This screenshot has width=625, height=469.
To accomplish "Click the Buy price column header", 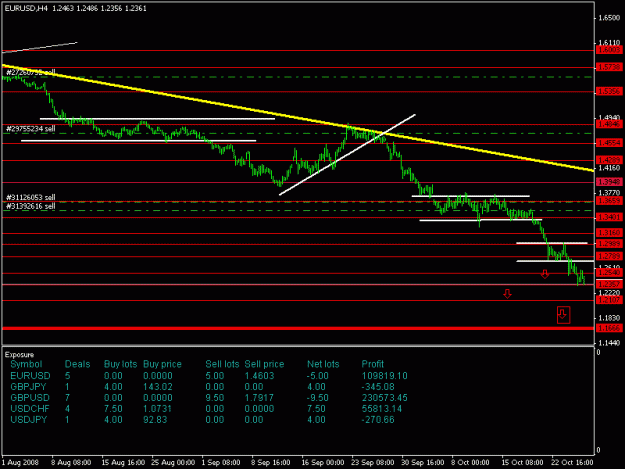I will click(162, 364).
